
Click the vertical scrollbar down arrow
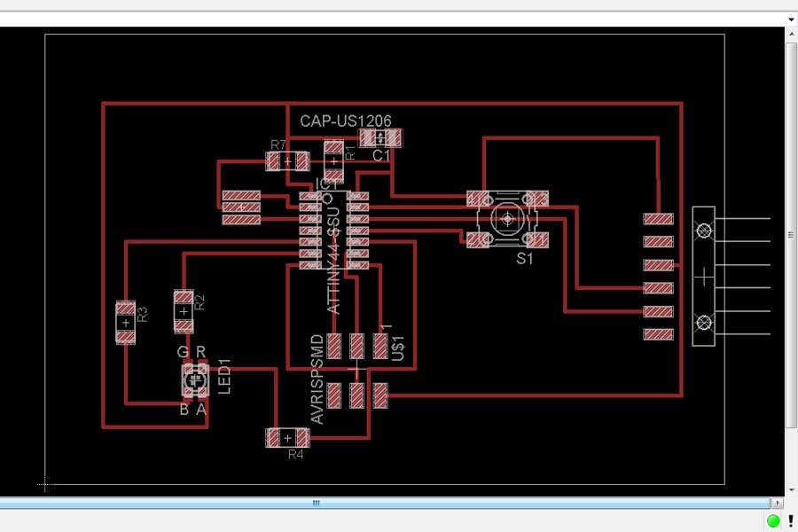(792, 490)
